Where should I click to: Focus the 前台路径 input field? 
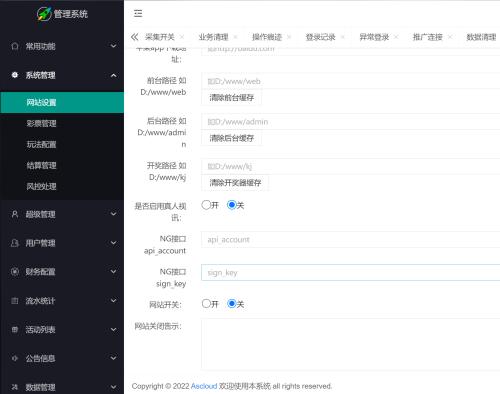pos(351,81)
